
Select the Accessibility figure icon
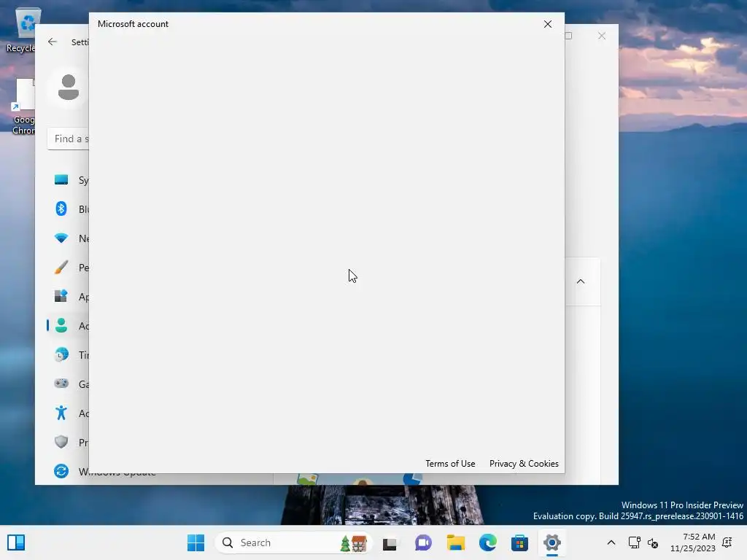point(61,413)
